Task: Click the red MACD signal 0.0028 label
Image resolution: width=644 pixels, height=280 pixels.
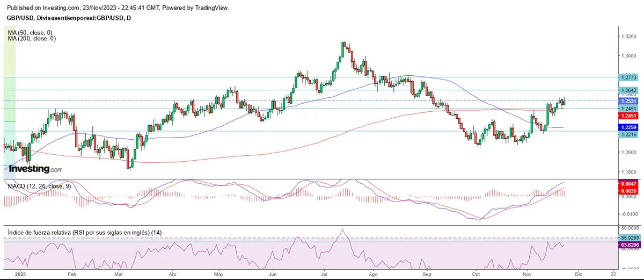Action: 627,191
